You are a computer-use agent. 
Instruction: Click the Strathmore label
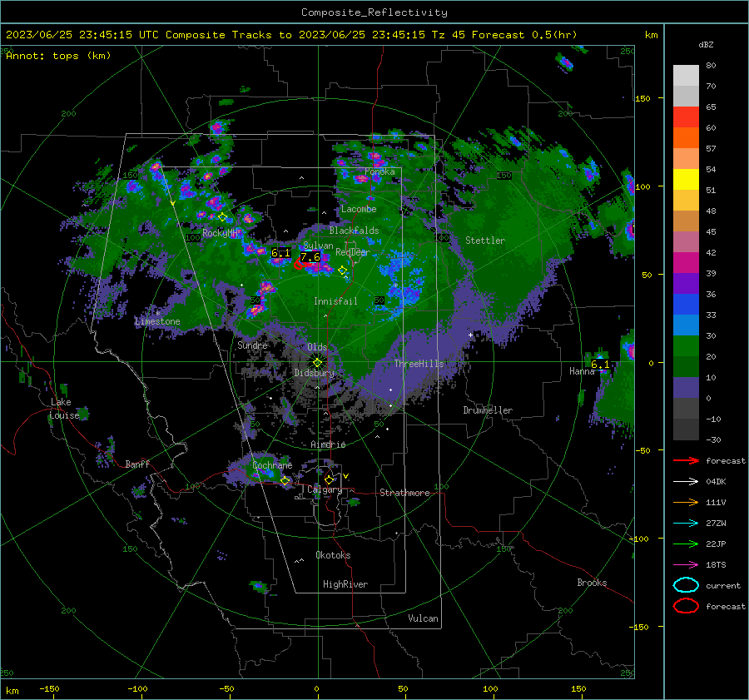tap(404, 493)
